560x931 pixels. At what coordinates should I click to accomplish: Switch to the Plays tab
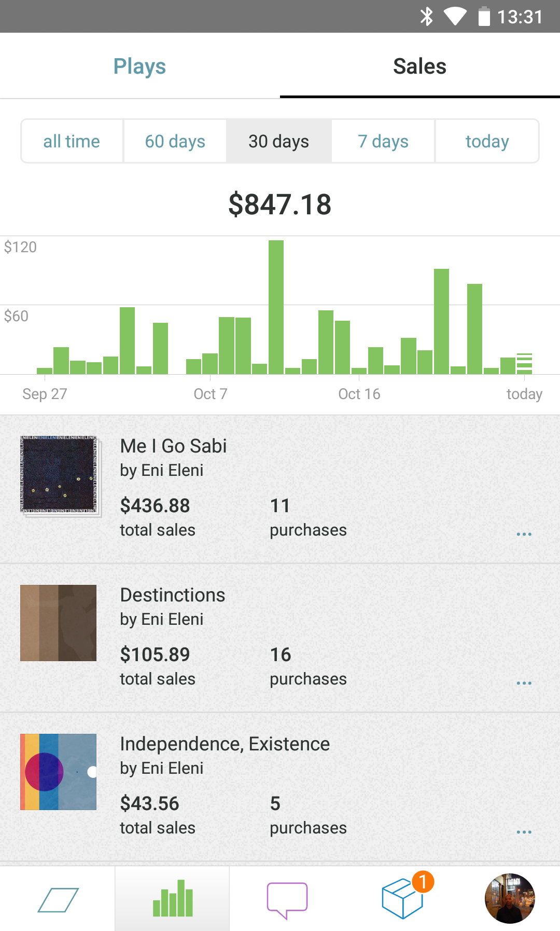pyautogui.click(x=139, y=66)
